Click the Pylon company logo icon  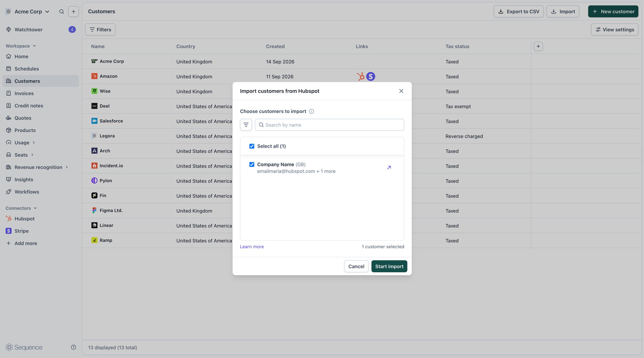(94, 180)
